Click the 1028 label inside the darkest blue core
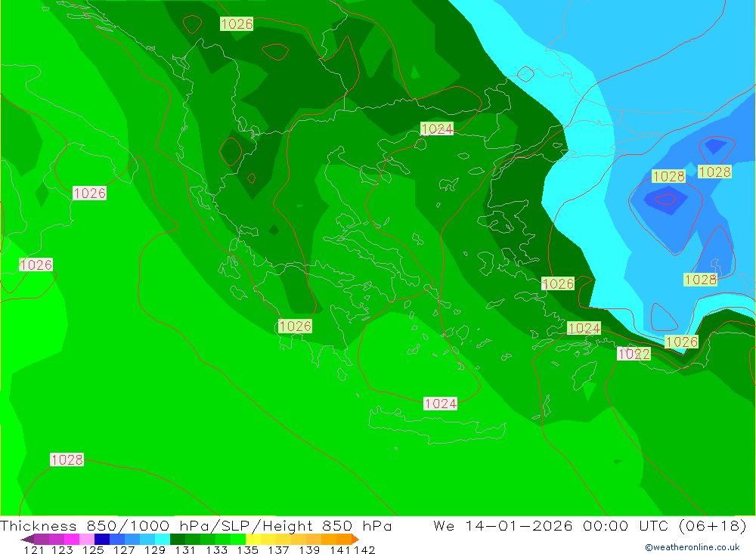This screenshot has width=756, height=554. click(x=668, y=176)
